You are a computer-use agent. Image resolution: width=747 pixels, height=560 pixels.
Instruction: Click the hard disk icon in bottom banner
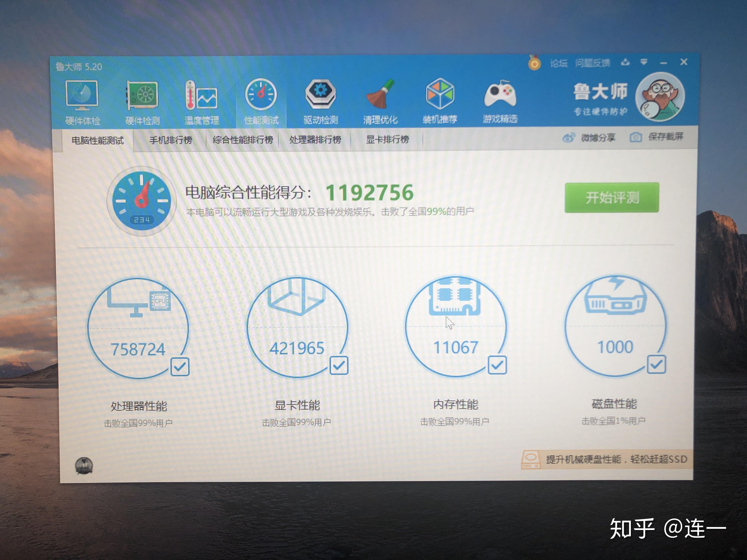[x=531, y=460]
